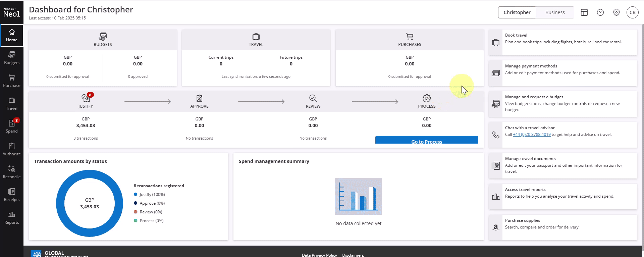Open Authorize in the sidebar
This screenshot has height=257, width=644.
click(x=12, y=149)
